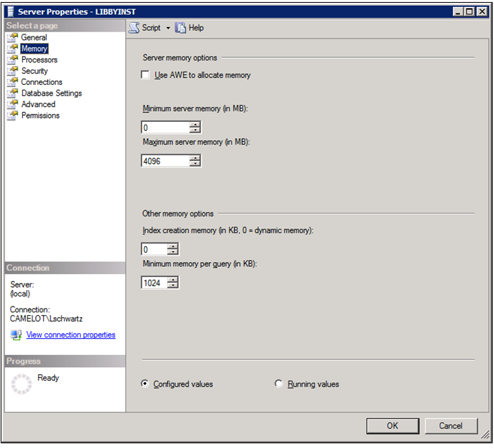Screen dimensions: 494x448
Task: Click the maximum server memory field showing 4096
Action: pos(166,161)
